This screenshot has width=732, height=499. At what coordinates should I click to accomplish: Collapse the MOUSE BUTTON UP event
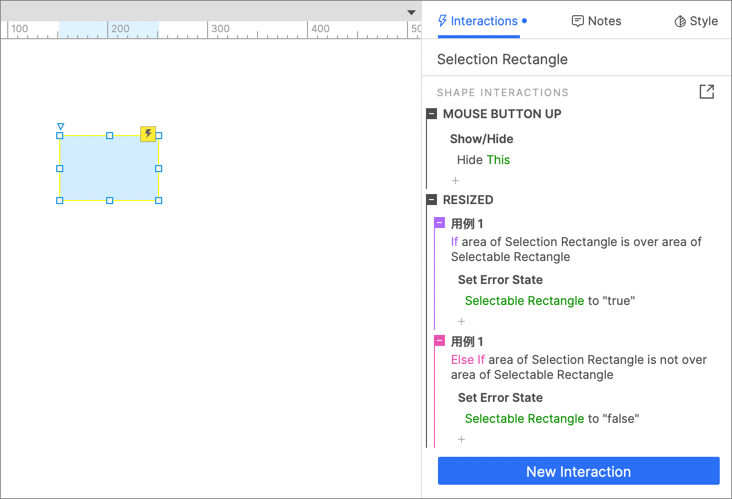pos(432,114)
